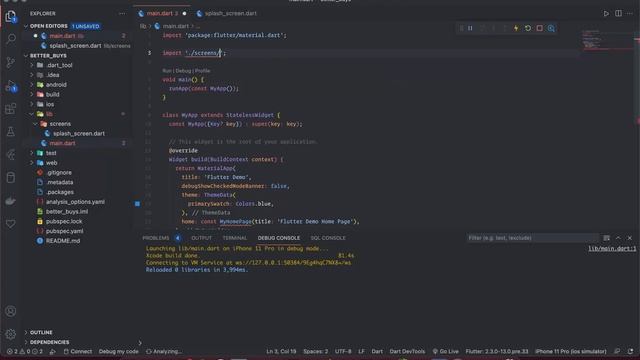Click the debug console filter input

[532, 238]
